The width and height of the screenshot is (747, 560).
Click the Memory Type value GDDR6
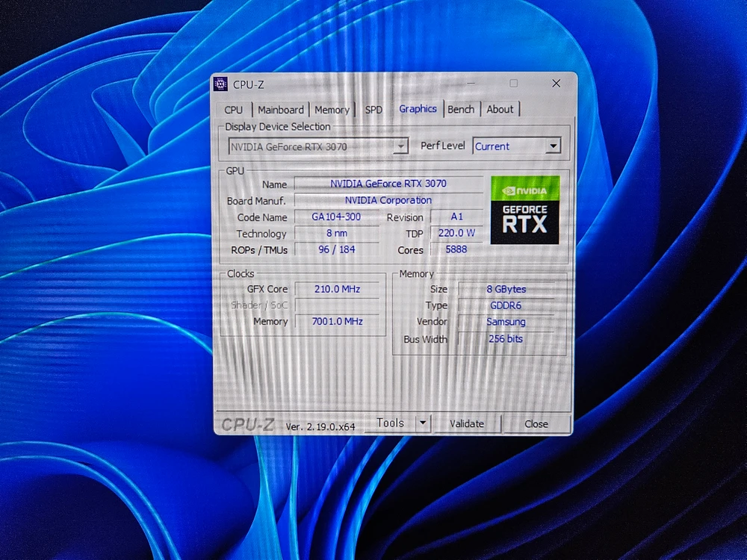pyautogui.click(x=506, y=305)
